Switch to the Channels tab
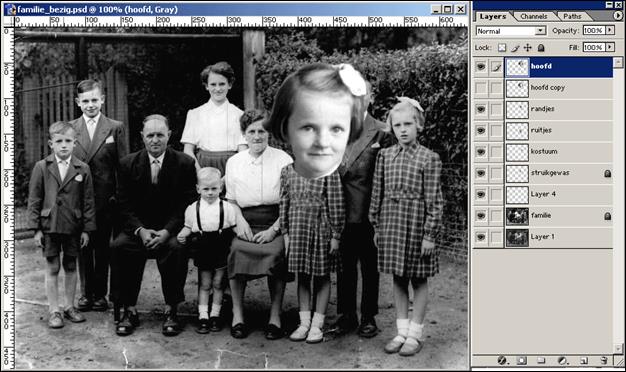This screenshot has height=372, width=626. click(534, 16)
